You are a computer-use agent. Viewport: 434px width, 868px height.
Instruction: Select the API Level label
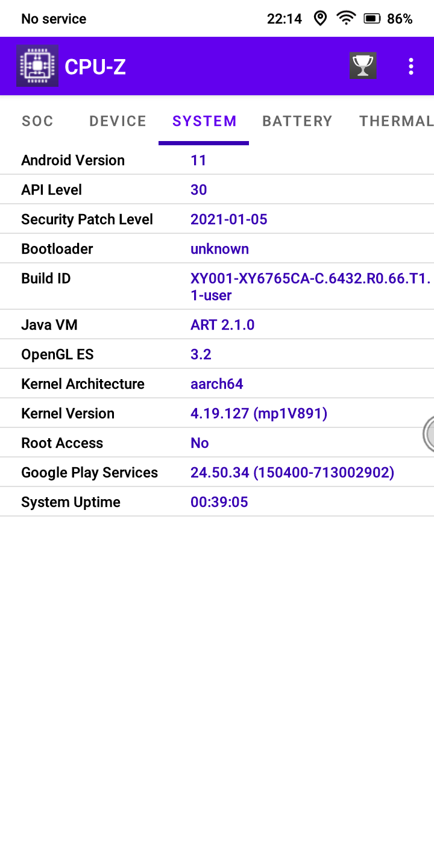[51, 190]
